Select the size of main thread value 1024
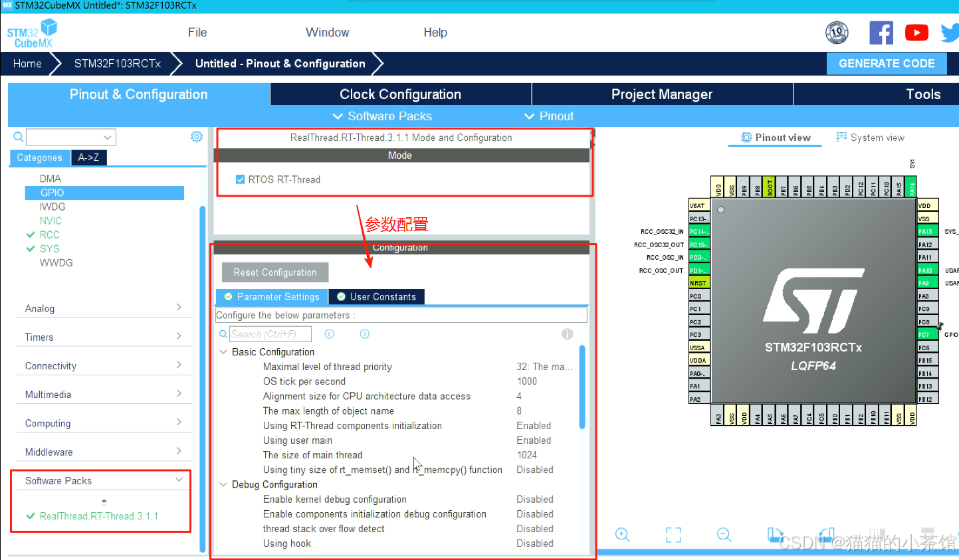 (x=527, y=455)
